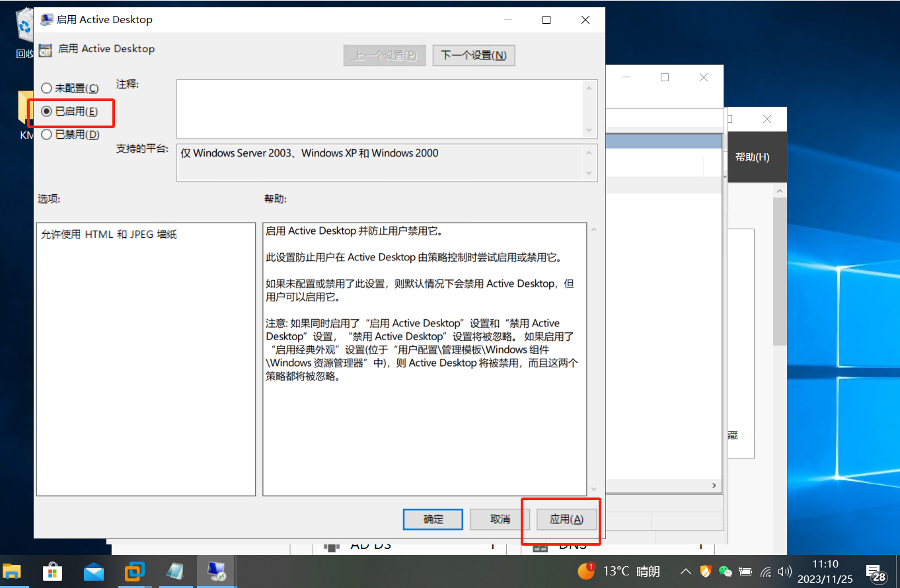Screen dimensions: 900x588
Task: Click the policy icon beside 启用 Active Desktop heading
Action: coord(45,50)
